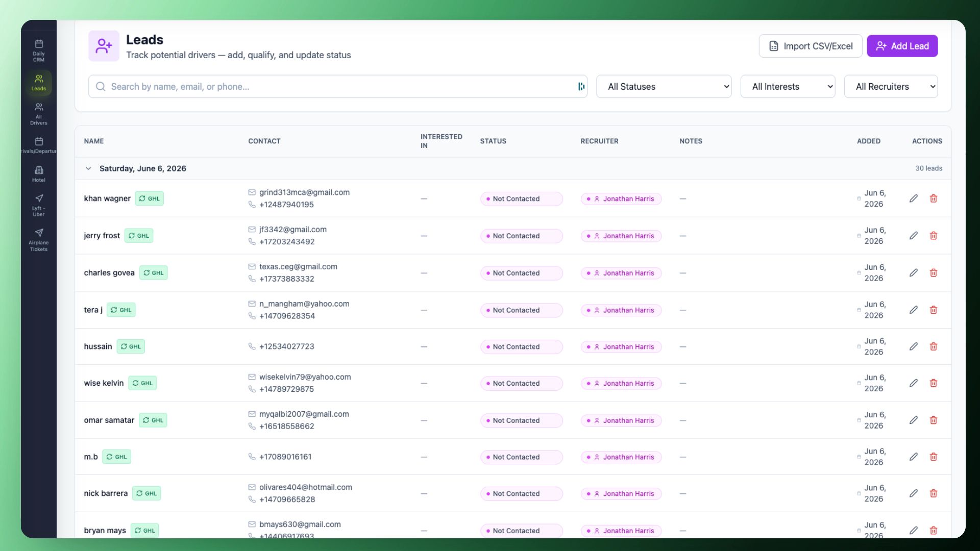This screenshot has width=980, height=551.
Task: Click the Not Contacted badge for omar samatar
Action: click(x=521, y=420)
